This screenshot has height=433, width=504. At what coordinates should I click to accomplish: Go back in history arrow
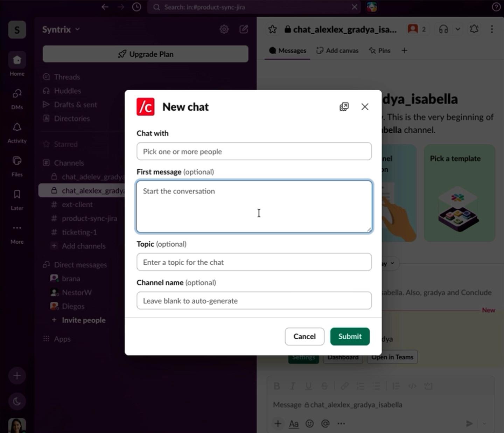click(105, 7)
